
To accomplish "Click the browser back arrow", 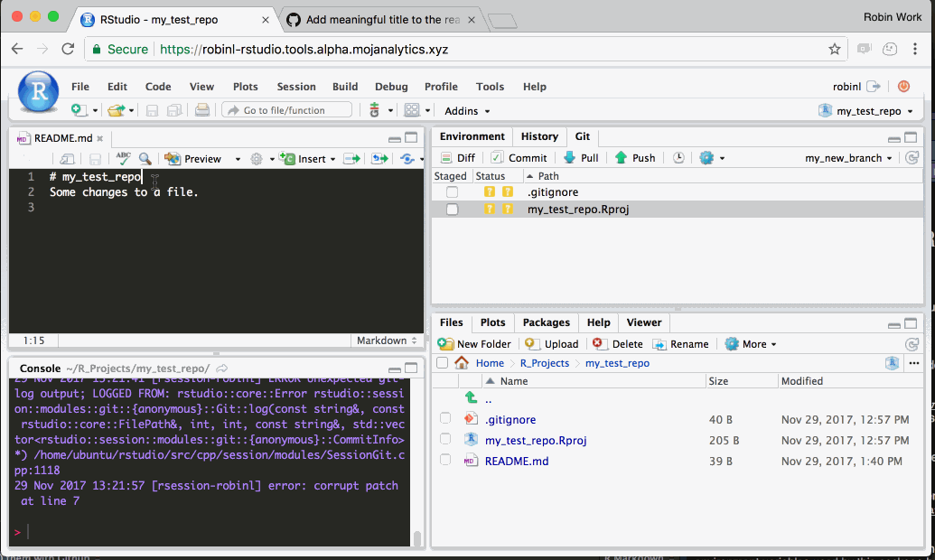I will pyautogui.click(x=17, y=49).
